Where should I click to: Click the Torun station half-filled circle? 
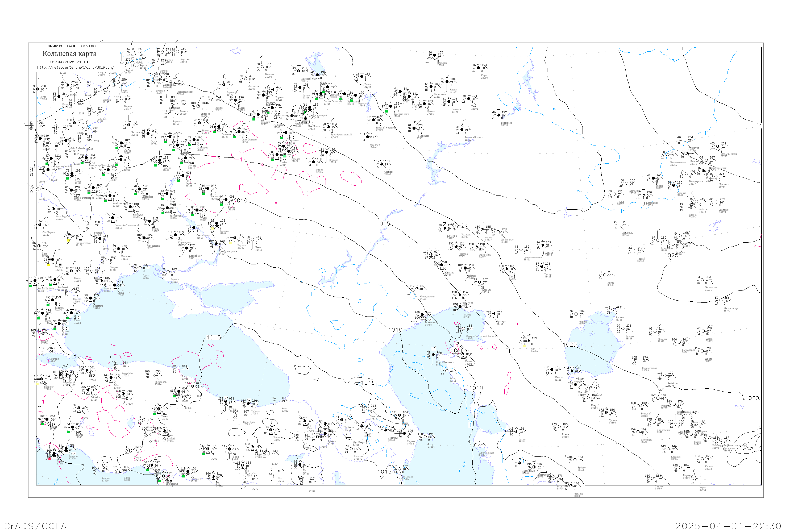point(38,89)
